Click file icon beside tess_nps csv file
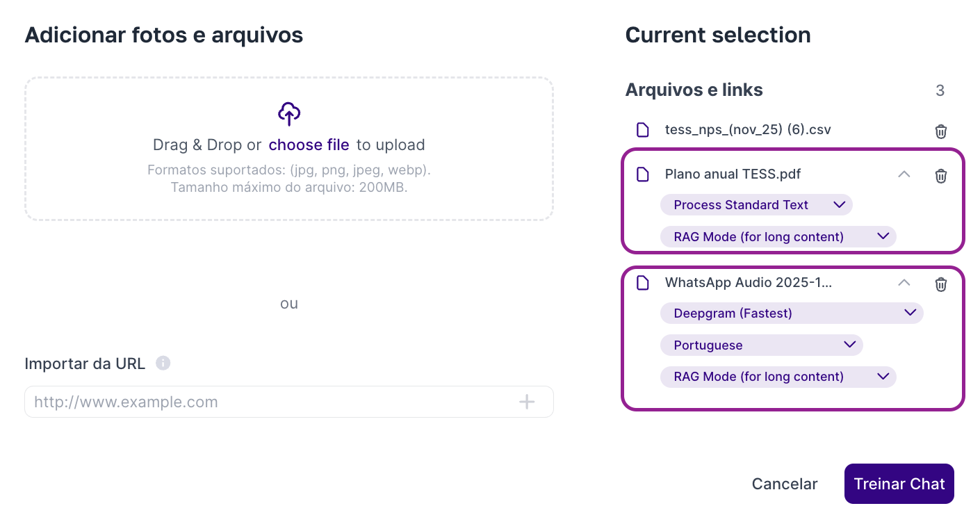 tap(643, 130)
